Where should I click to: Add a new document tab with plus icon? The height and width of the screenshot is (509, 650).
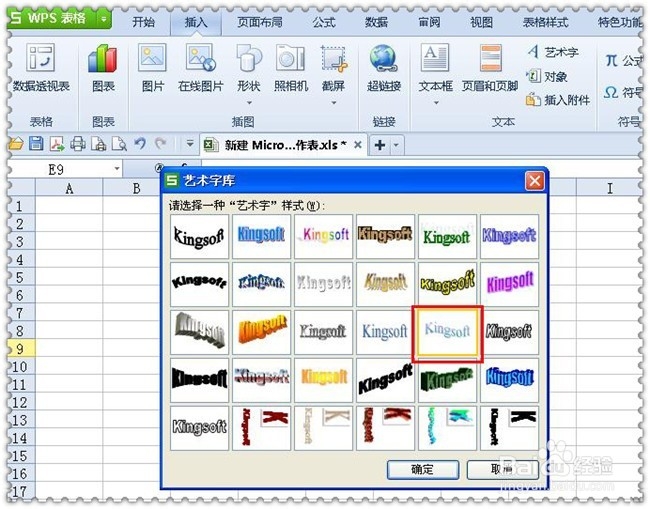coord(380,145)
